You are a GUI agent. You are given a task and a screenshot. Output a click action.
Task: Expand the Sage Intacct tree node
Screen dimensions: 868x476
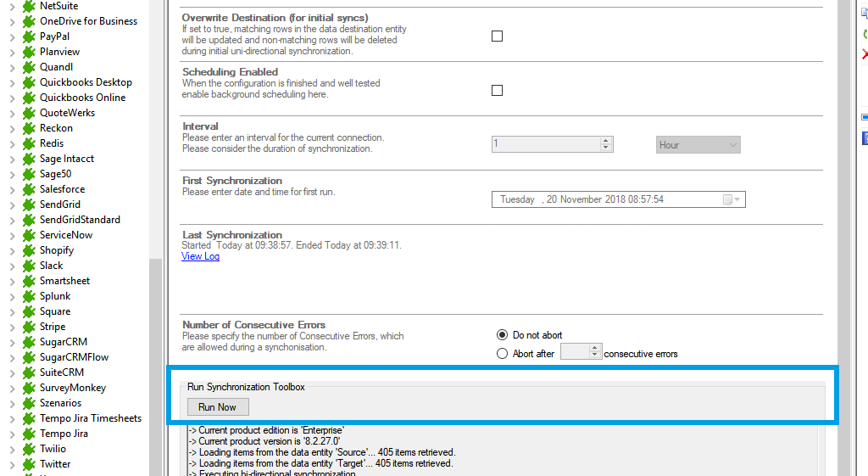click(12, 159)
